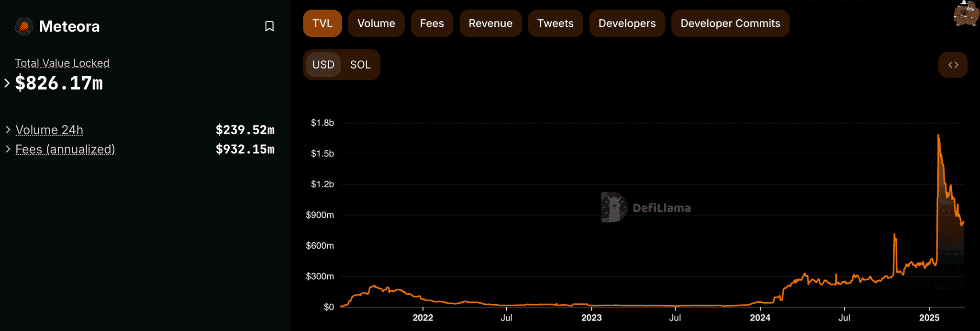
Task: Click the $1.8b y-axis label
Action: pos(323,123)
